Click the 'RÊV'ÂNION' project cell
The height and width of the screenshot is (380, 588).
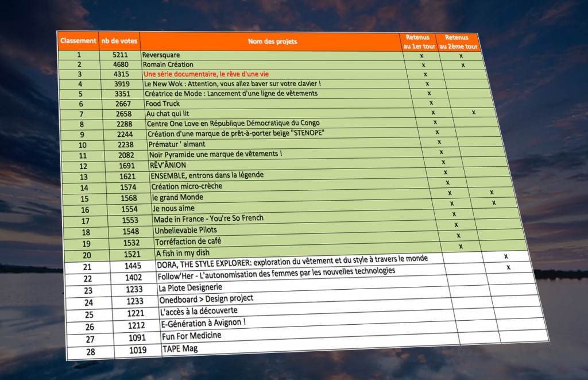tap(168, 165)
